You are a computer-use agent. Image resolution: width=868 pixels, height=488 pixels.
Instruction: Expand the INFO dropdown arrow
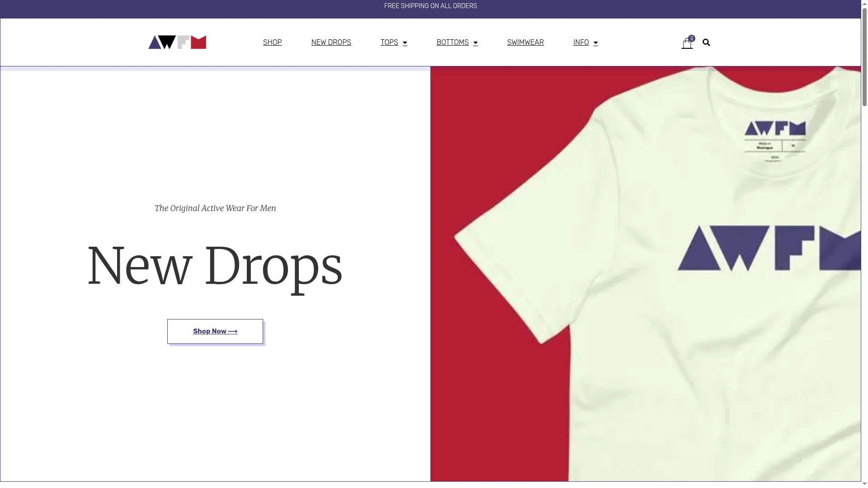596,43
